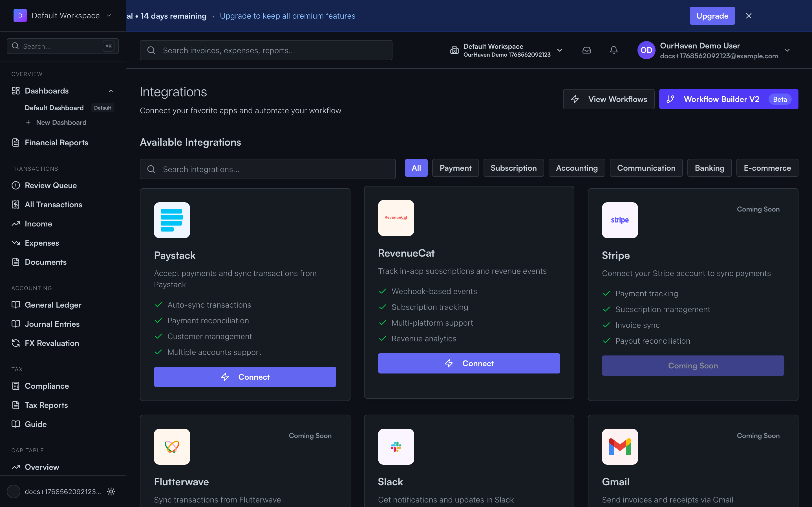The height and width of the screenshot is (507, 812).
Task: Click Upgrade to keep premium features
Action: pos(712,15)
